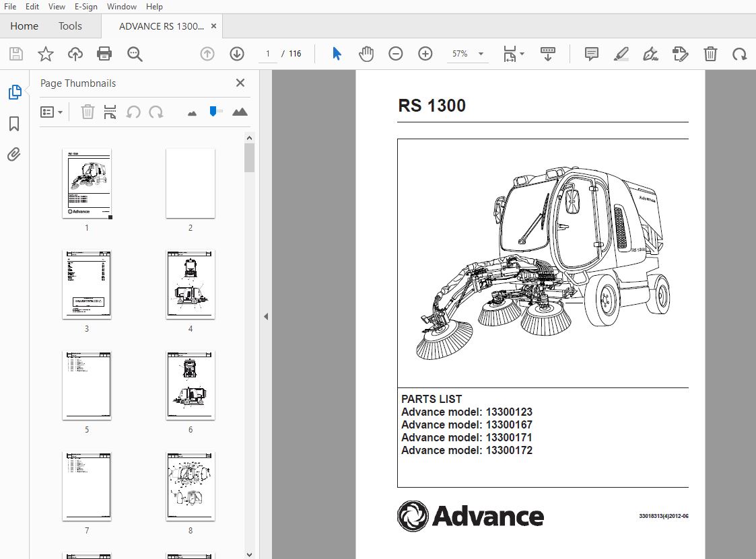Delete page with toolbar trash icon
The image size is (756, 559).
[710, 54]
